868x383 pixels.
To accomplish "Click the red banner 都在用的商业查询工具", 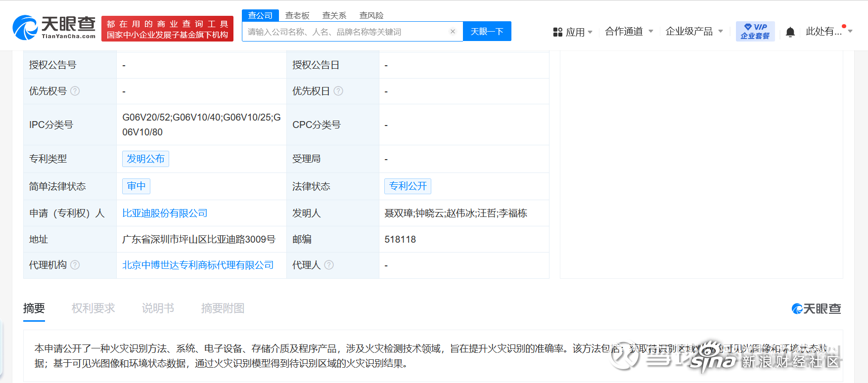I will coord(167,29).
